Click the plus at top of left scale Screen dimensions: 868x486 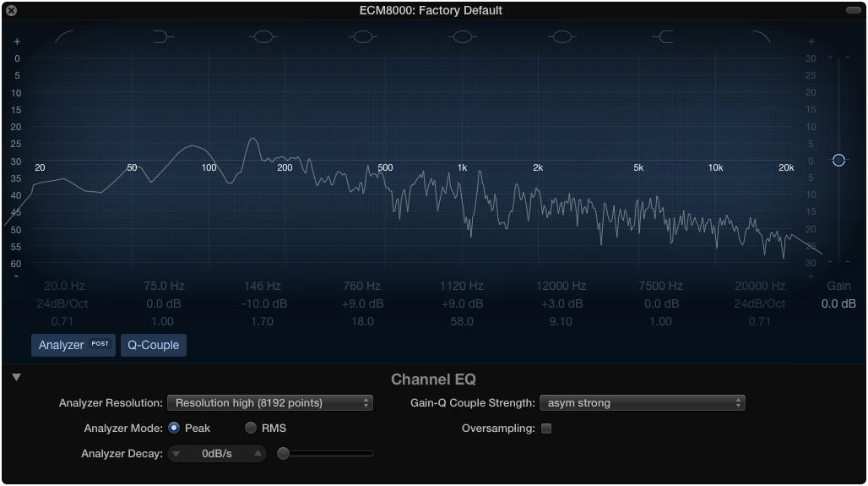tap(17, 41)
